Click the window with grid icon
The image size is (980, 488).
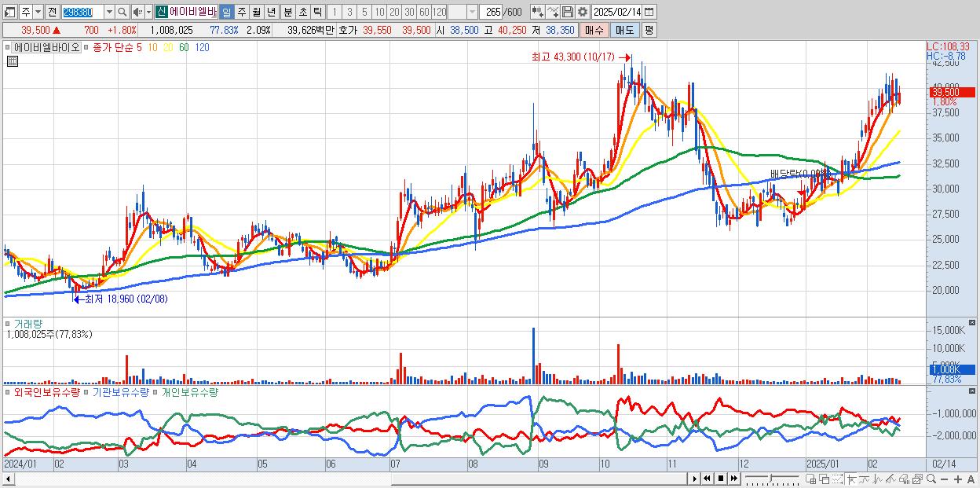coord(811,479)
